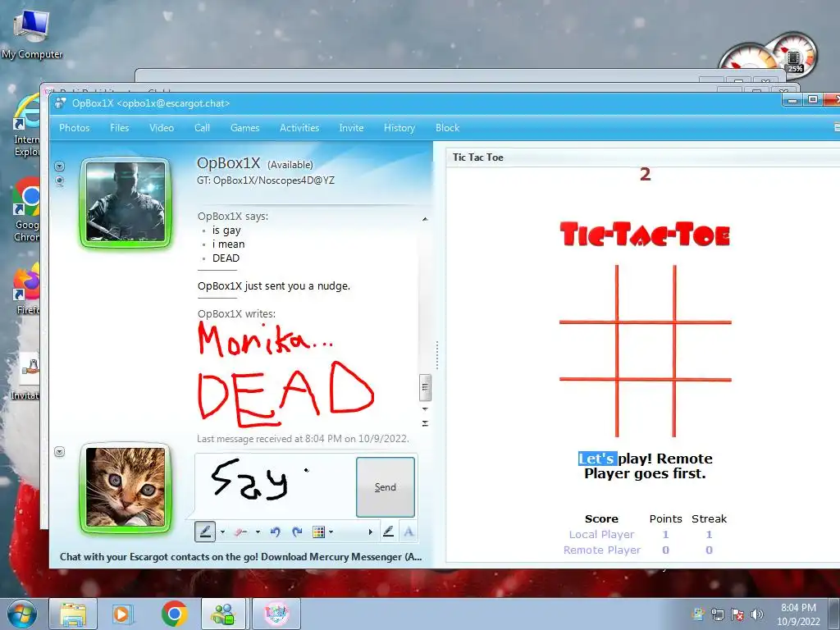Select the pen tool in handwriting toolbar
This screenshot has width=840, height=630.
tap(205, 532)
